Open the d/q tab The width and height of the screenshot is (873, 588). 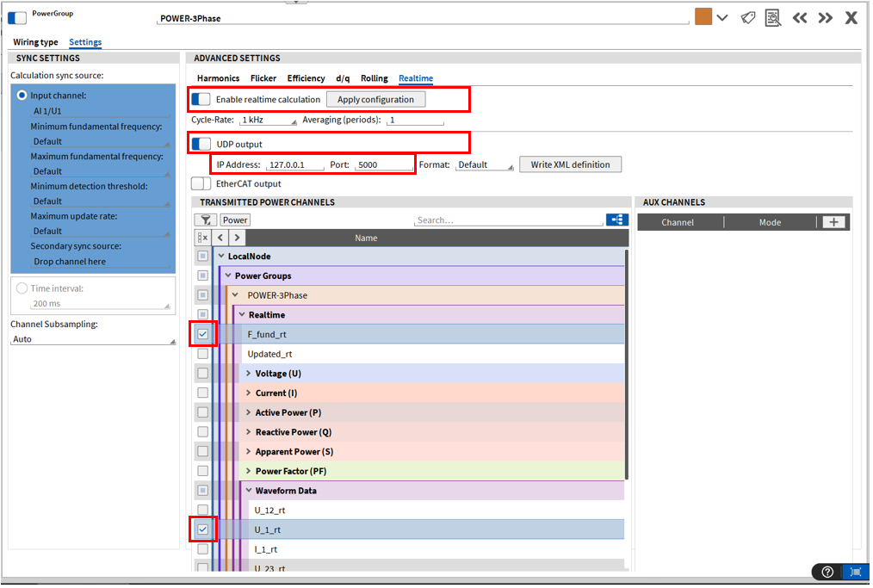point(343,78)
